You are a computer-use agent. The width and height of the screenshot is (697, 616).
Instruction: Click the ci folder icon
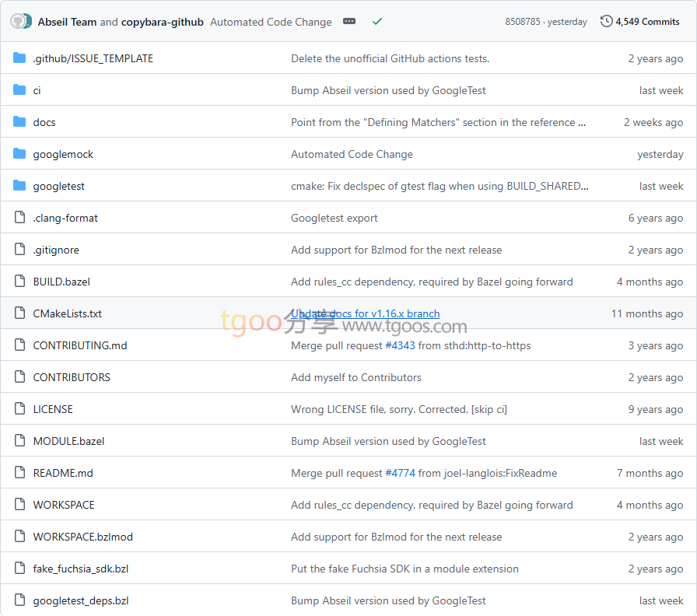pos(19,89)
